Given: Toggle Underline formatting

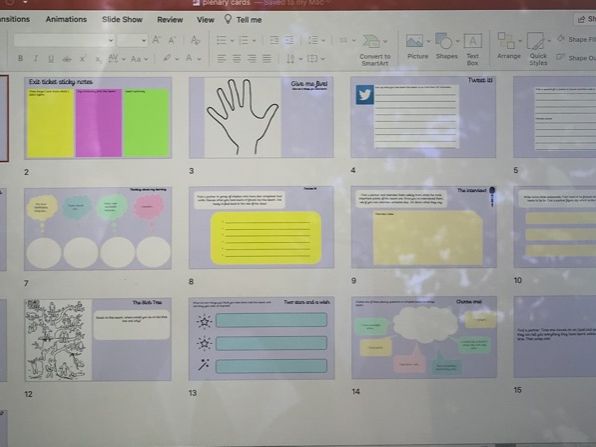Looking at the screenshot, I should pos(51,59).
